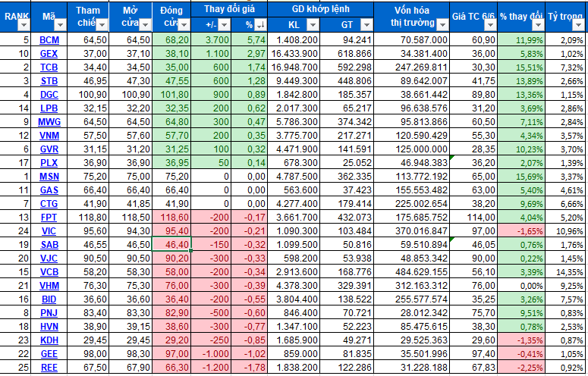The height and width of the screenshot is (376, 588).
Task: Open the Vốn hóa thị trường filter dropdown
Action: 442,25
